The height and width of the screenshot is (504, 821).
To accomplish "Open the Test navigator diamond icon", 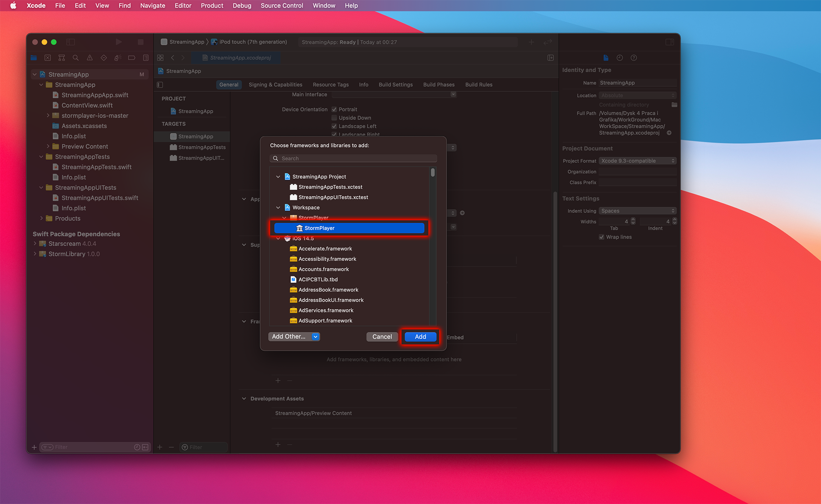I will tap(103, 58).
